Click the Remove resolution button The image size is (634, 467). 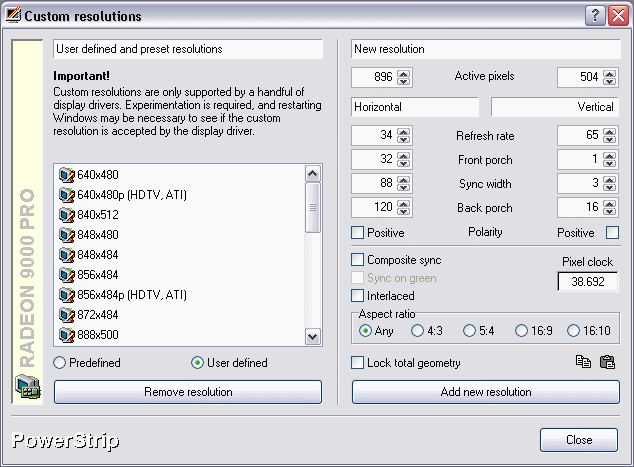click(x=188, y=392)
